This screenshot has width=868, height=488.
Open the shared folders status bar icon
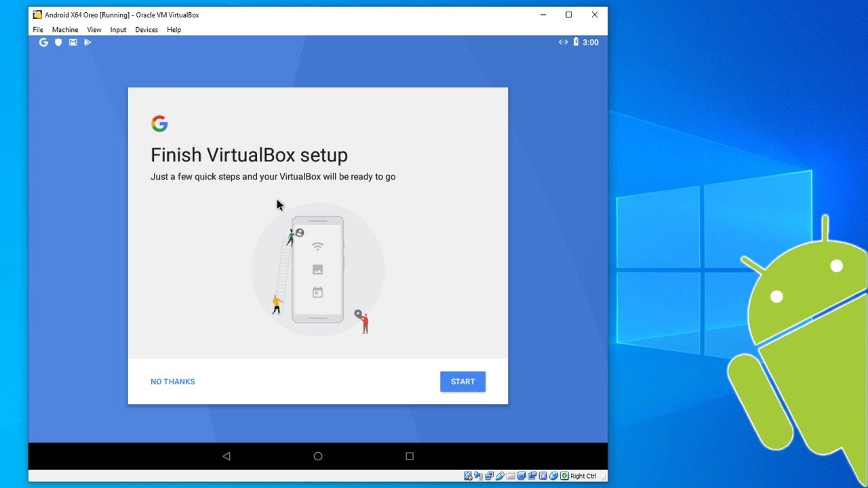(510, 476)
